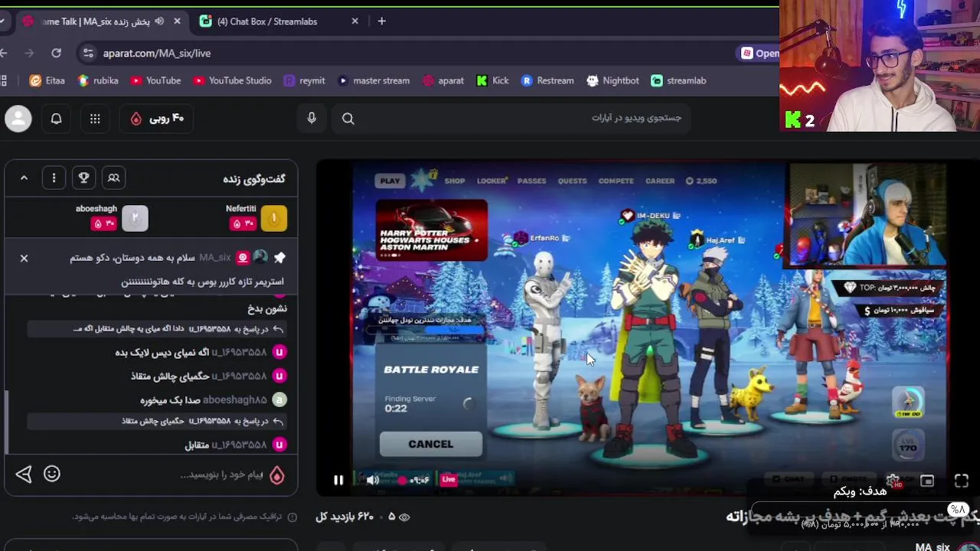This screenshot has width=980, height=551.
Task: Click the viewer count eye icon
Action: coord(404,517)
